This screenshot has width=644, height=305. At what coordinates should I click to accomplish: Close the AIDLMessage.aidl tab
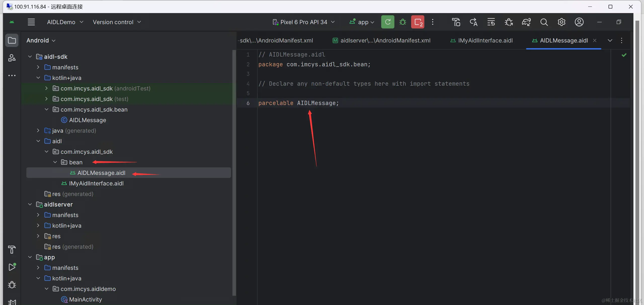pyautogui.click(x=595, y=40)
